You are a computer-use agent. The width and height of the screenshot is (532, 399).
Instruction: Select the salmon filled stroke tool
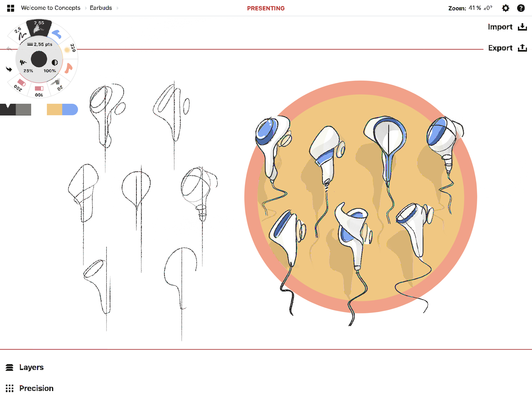tap(69, 68)
